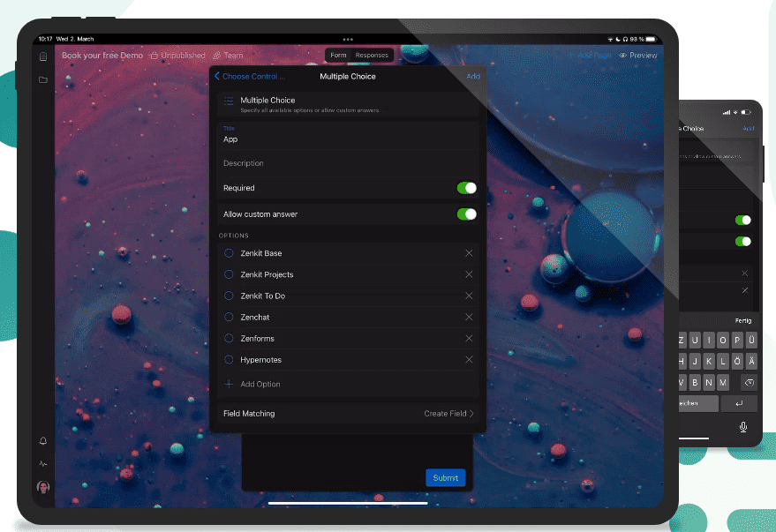Screen dimensions: 776x532
Task: Select the Zenkit Base radio option
Action: click(229, 253)
